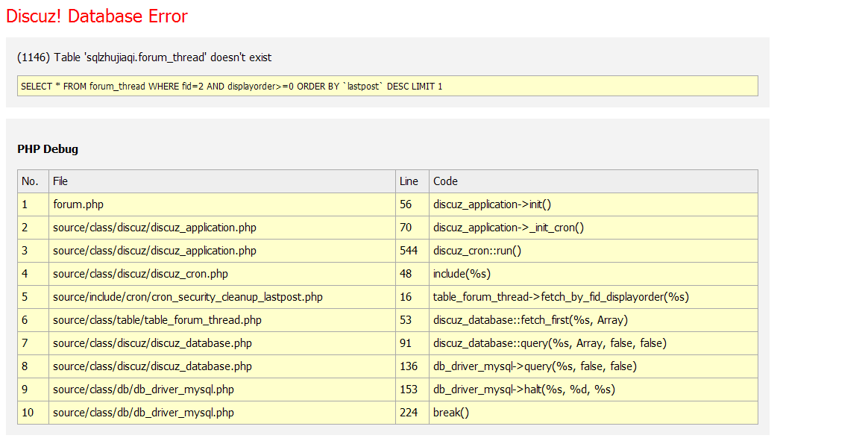Viewport: 868px width, 441px height.
Task: Select db_driver_mysql.php file in row 10
Action: [222, 413]
